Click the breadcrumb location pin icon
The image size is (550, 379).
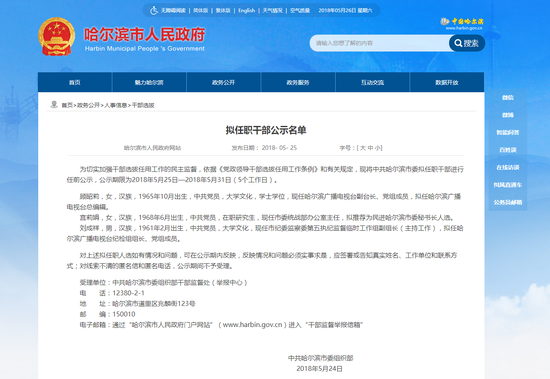tap(54, 104)
